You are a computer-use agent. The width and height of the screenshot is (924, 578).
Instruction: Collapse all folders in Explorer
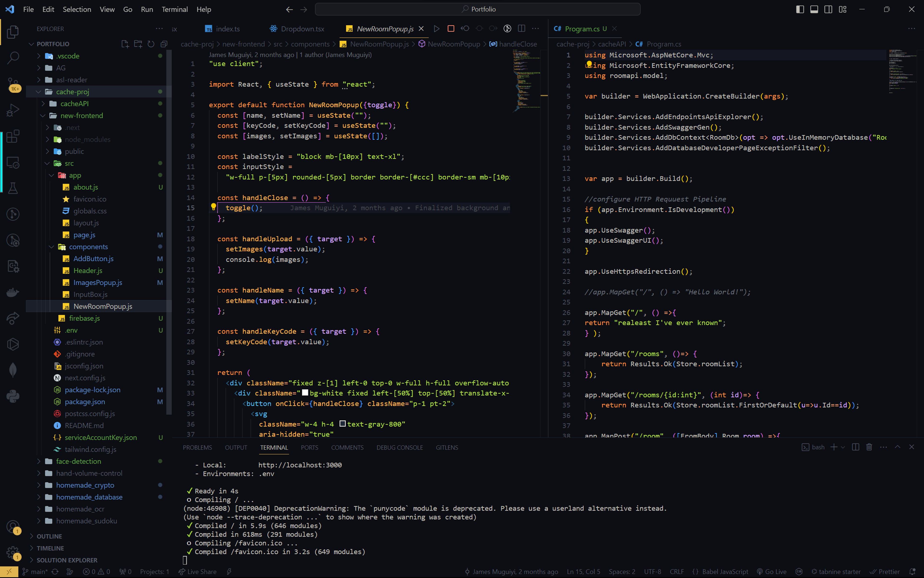click(164, 44)
